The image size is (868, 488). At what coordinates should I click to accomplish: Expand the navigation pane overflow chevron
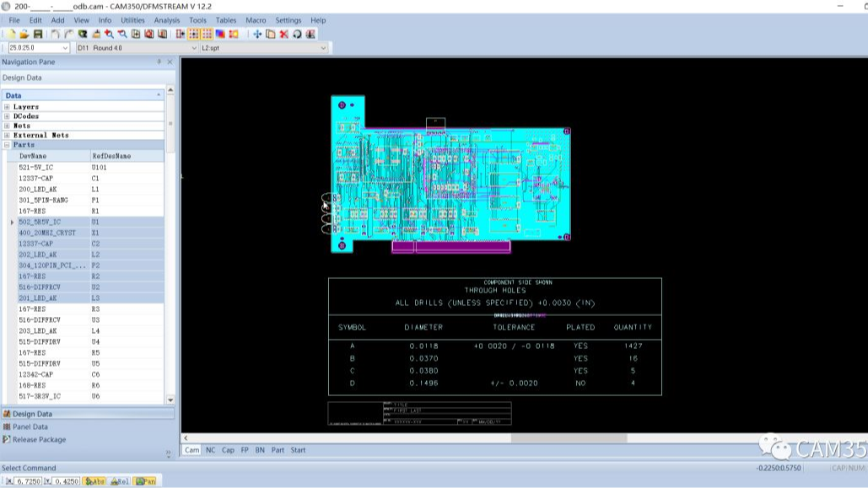[169, 453]
